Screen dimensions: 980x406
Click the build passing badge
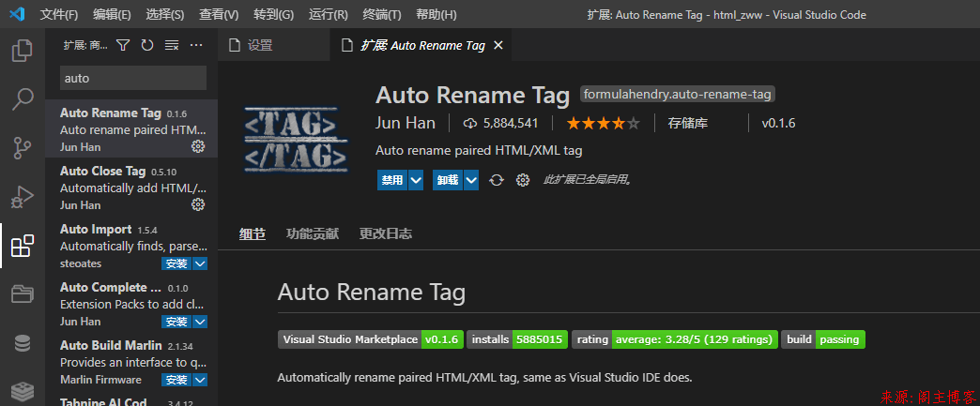[x=823, y=339]
